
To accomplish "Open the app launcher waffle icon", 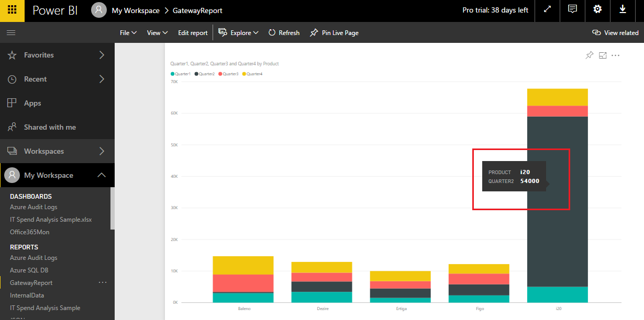I will 12,10.
